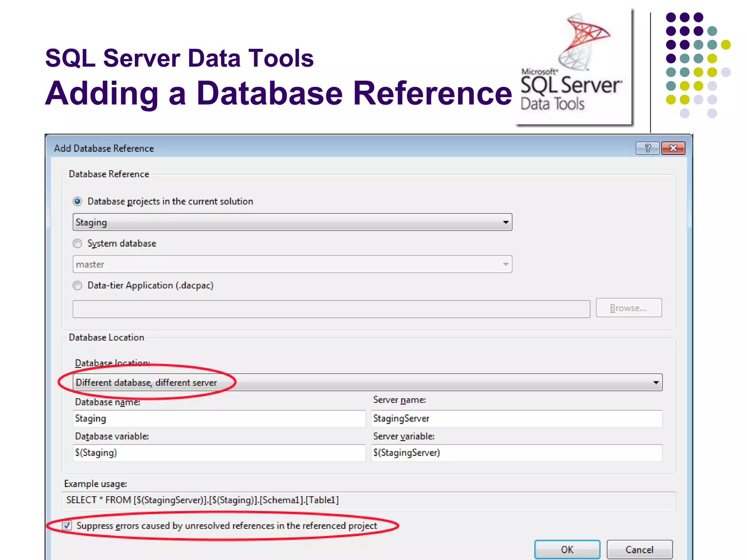
Task: Click the dacpac file path field
Action: [x=331, y=309]
